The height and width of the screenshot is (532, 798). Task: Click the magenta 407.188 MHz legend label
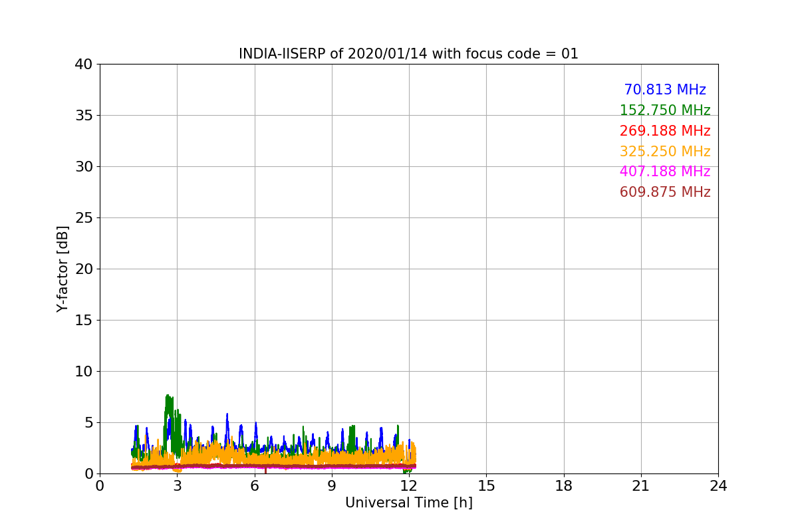tap(664, 172)
